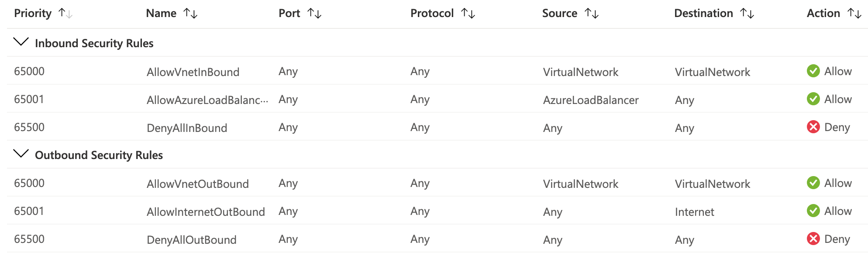
Task: Select the AllowInternetOutBound rule name
Action: click(206, 212)
